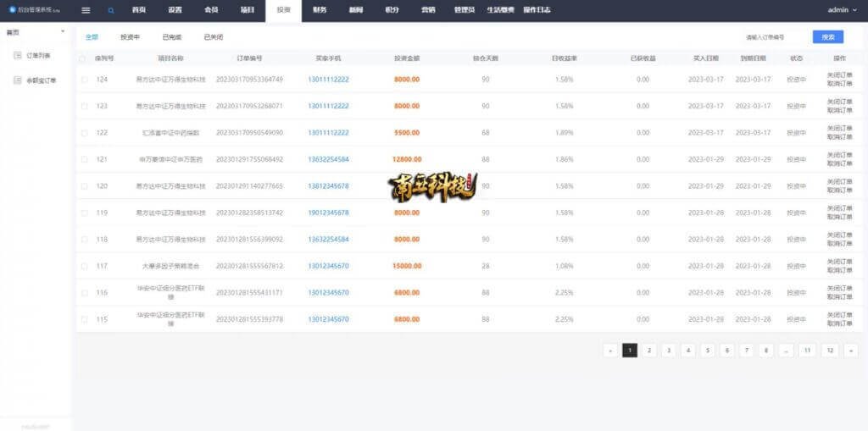
Task: Go to previous page with « arrow
Action: pyautogui.click(x=610, y=350)
